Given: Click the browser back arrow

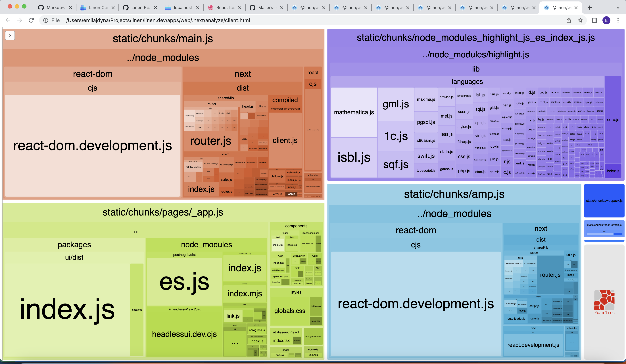Looking at the screenshot, I should coord(8,20).
